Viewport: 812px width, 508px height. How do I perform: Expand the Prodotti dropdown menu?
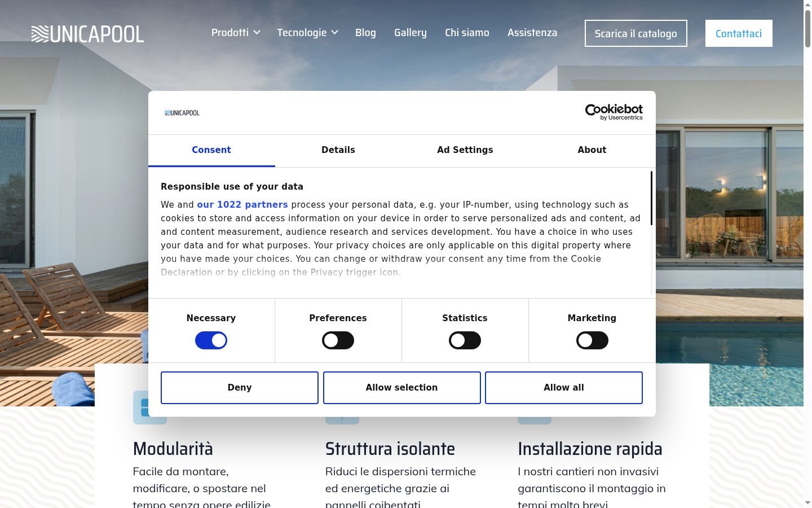(236, 33)
